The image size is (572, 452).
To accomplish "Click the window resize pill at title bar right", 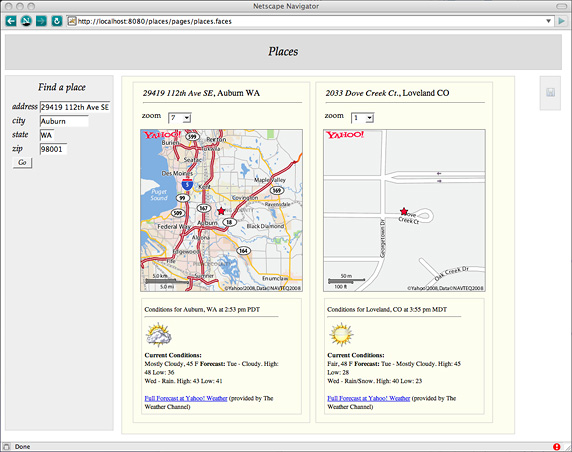I will pos(561,6).
